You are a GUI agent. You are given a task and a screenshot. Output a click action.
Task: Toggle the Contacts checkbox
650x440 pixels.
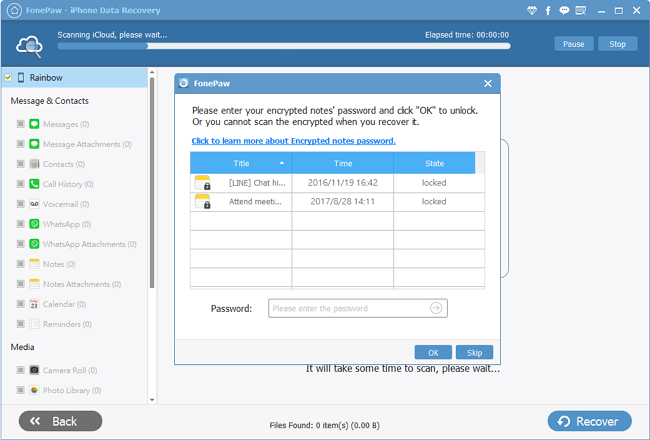(x=20, y=164)
